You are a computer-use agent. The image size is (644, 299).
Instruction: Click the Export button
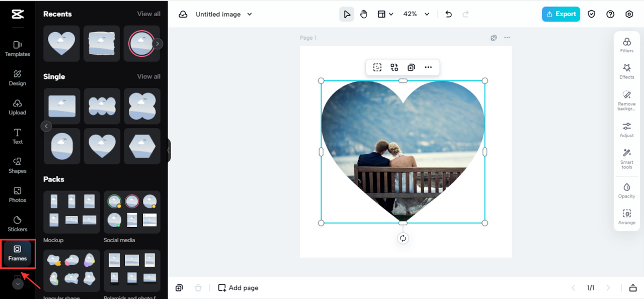click(561, 14)
